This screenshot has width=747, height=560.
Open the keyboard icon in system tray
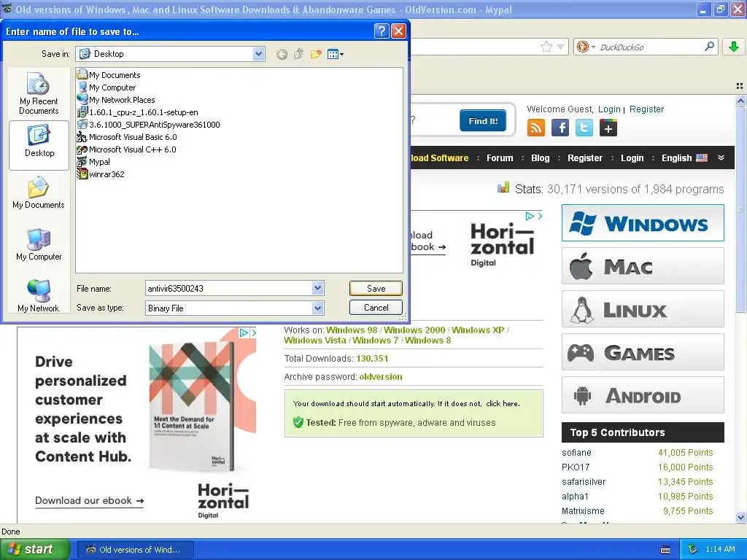[x=665, y=550]
